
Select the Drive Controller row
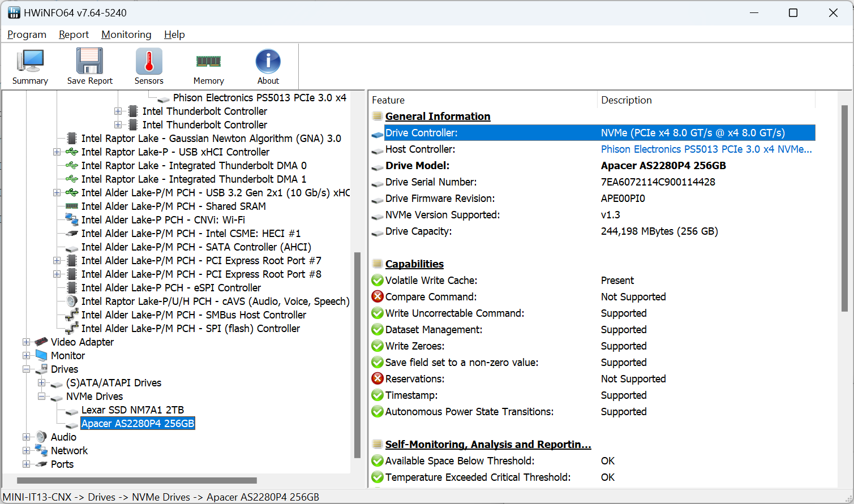click(599, 132)
